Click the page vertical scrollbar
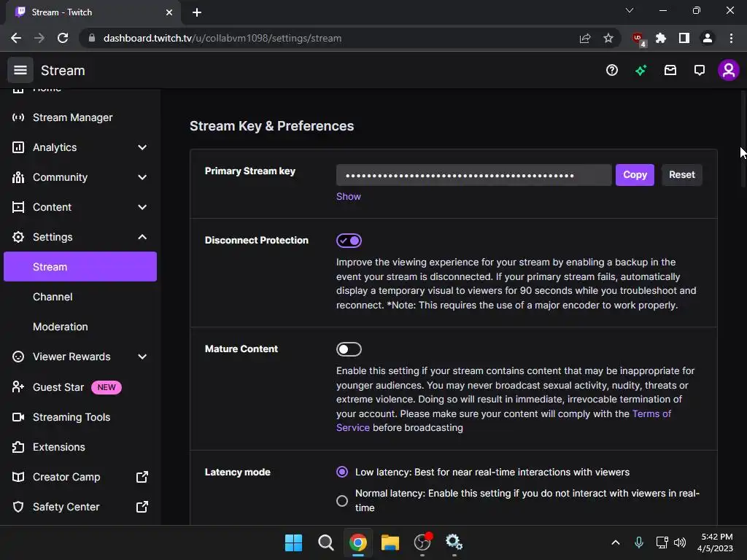The width and height of the screenshot is (747, 560). tap(743, 138)
